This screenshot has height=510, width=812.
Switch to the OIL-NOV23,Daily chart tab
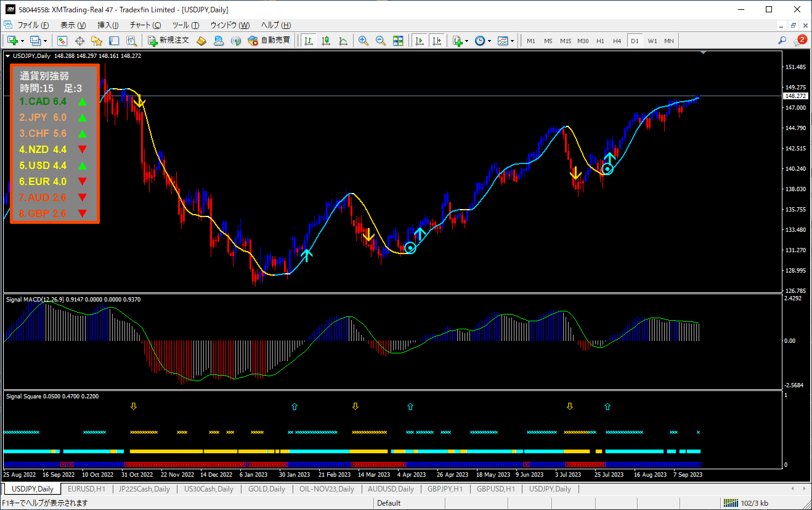click(327, 489)
